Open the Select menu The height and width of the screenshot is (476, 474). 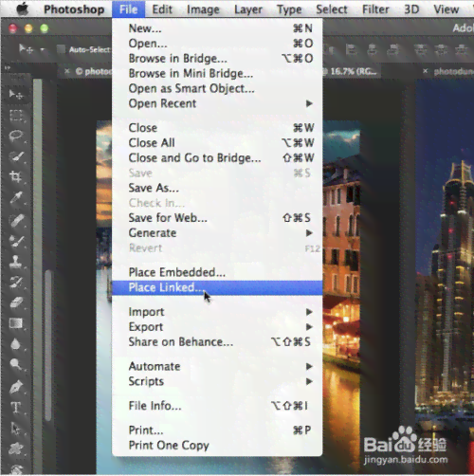coord(332,9)
